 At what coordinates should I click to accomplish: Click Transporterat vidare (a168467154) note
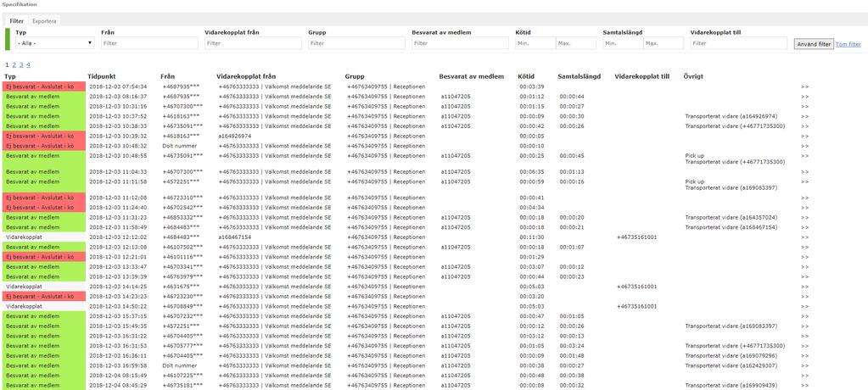pos(731,227)
